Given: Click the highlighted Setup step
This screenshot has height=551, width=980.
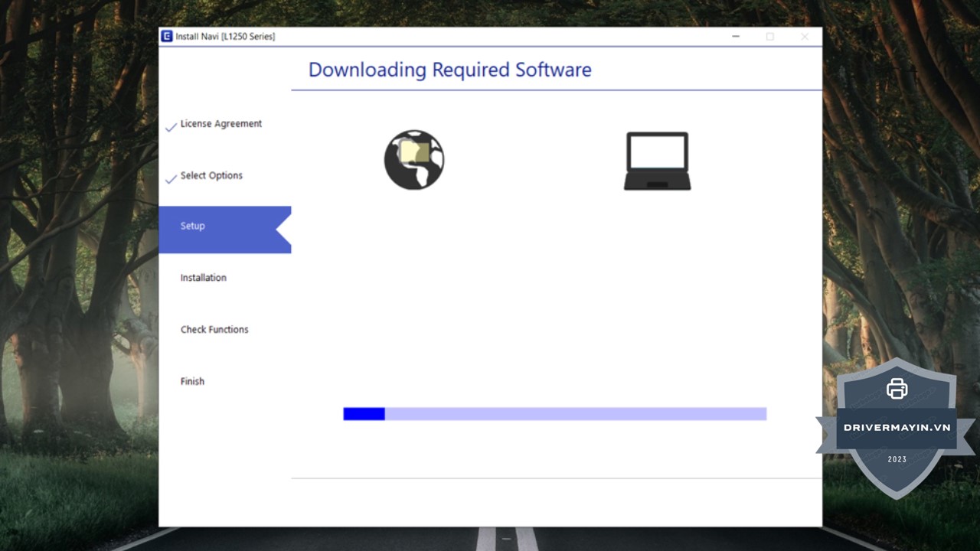Looking at the screenshot, I should point(193,226).
